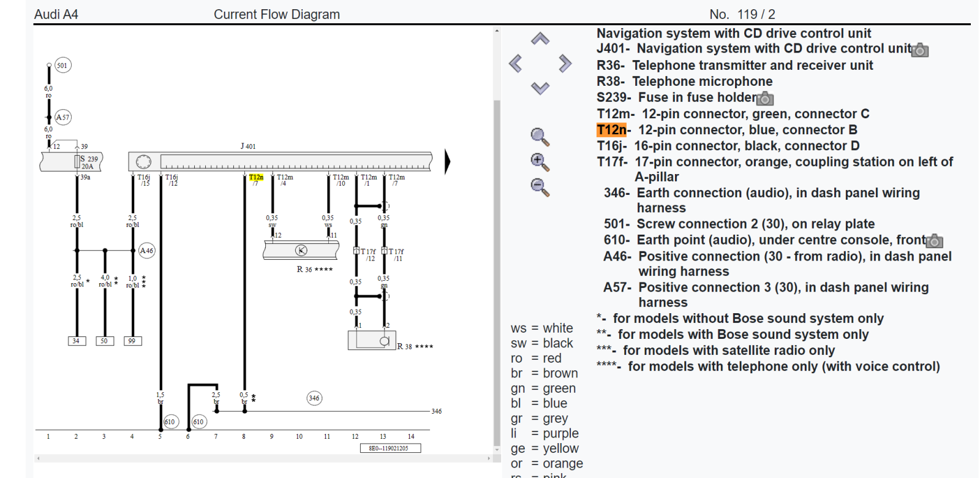Click the up navigation arrow
The image size is (980, 478).
click(540, 39)
